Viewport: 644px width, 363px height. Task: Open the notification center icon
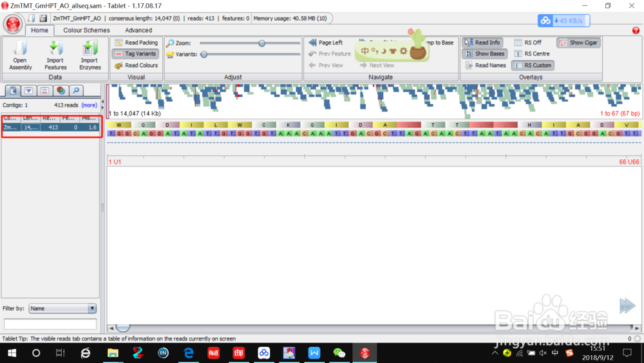tap(627, 353)
